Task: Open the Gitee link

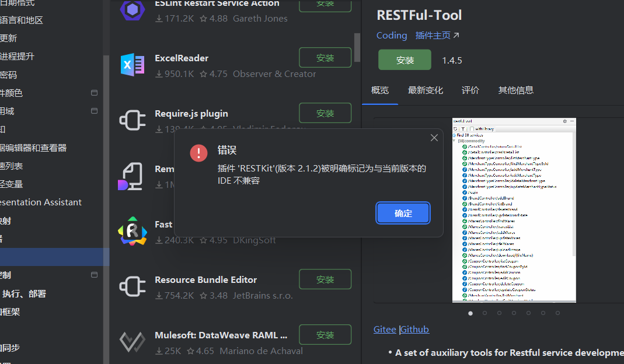Action: [x=385, y=330]
